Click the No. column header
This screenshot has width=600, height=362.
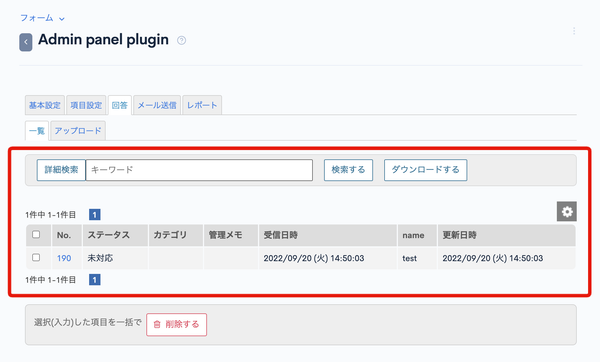67,235
